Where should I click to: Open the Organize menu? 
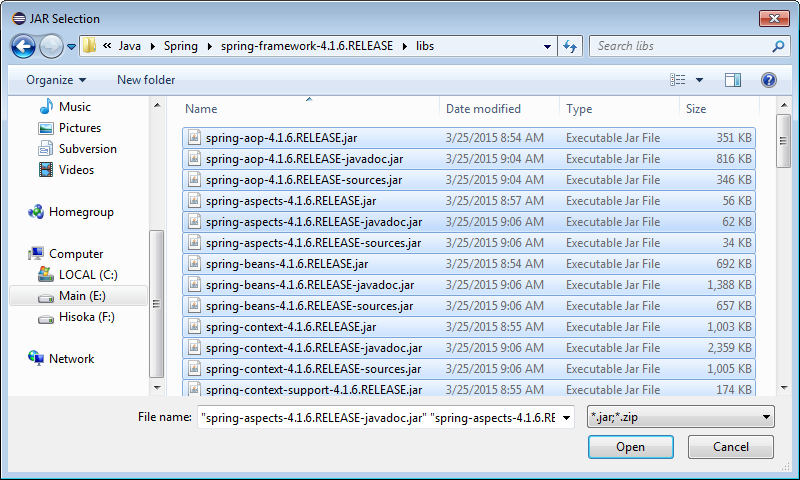pyautogui.click(x=56, y=80)
